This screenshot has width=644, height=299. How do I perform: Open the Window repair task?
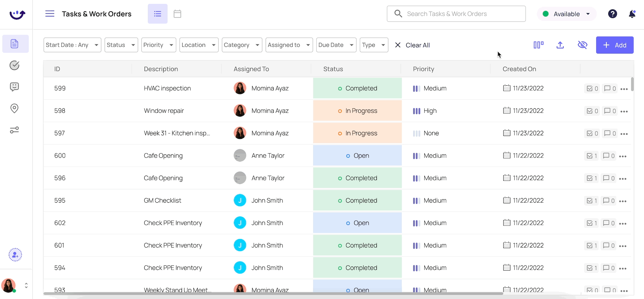tap(164, 111)
